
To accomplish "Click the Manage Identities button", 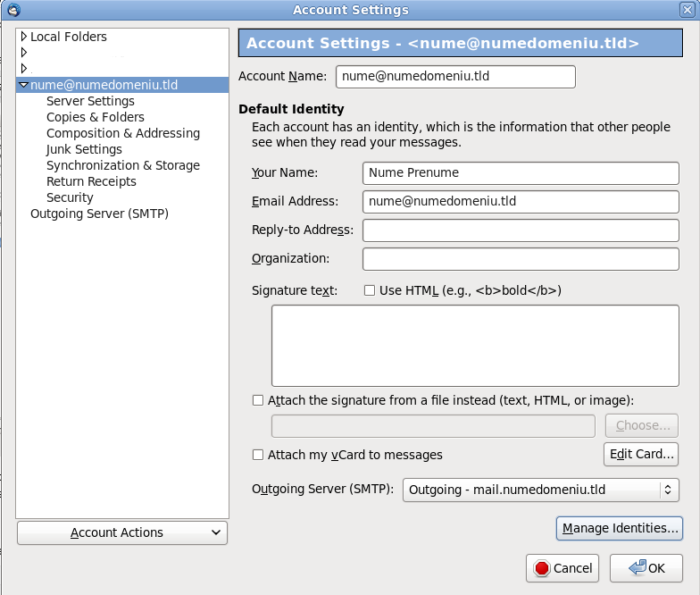I will pos(620,529).
